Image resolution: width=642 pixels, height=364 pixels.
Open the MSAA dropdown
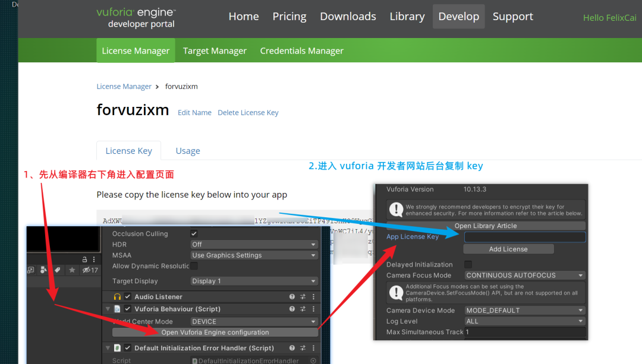(x=254, y=255)
